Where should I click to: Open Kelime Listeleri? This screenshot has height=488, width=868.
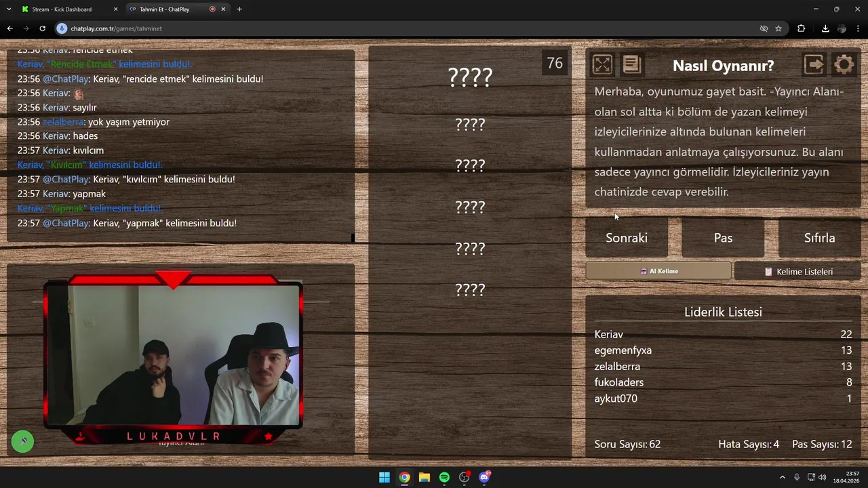pyautogui.click(x=797, y=271)
